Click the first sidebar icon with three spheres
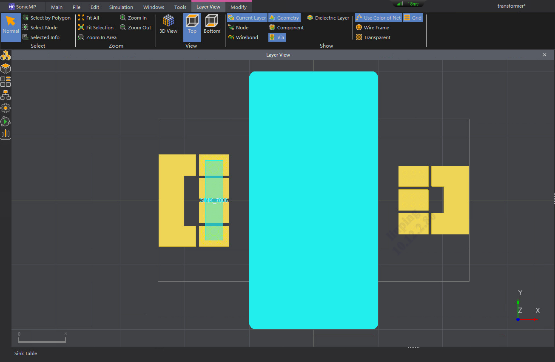The image size is (555, 362). pos(6,56)
